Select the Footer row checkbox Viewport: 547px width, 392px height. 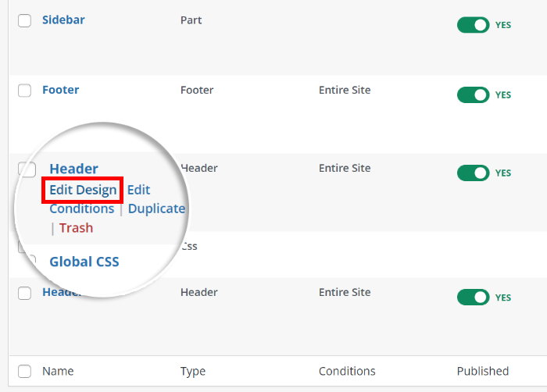[x=24, y=91]
